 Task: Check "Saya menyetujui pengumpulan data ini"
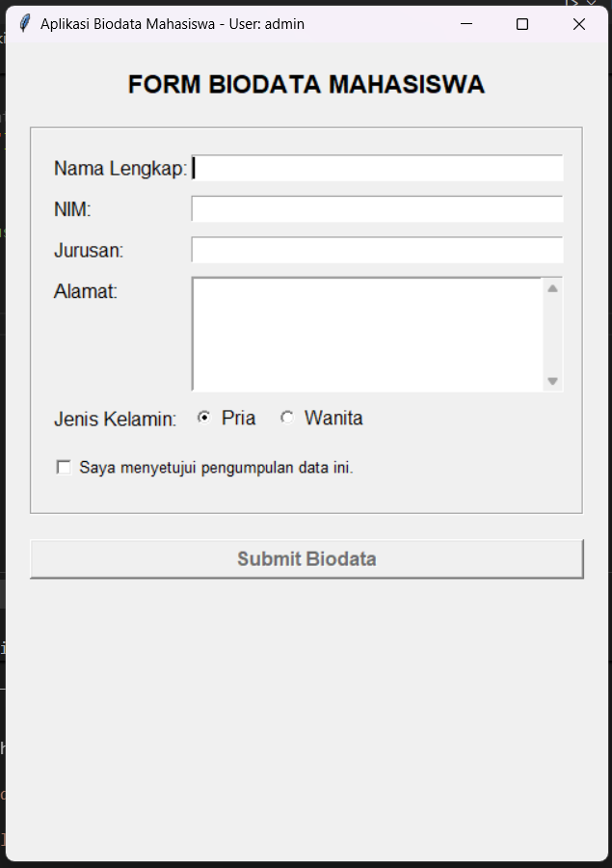tap(64, 467)
